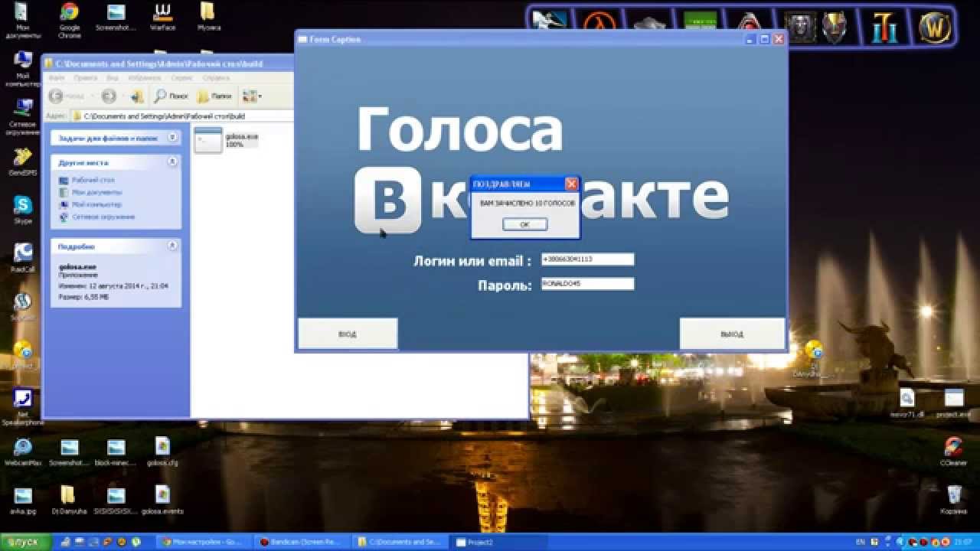Collapse the Другие места panel
Image resolution: width=980 pixels, height=551 pixels.
pyautogui.click(x=172, y=162)
